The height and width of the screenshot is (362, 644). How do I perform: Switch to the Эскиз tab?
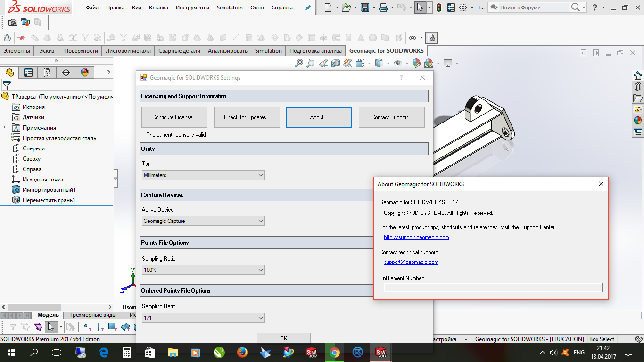pyautogui.click(x=47, y=51)
